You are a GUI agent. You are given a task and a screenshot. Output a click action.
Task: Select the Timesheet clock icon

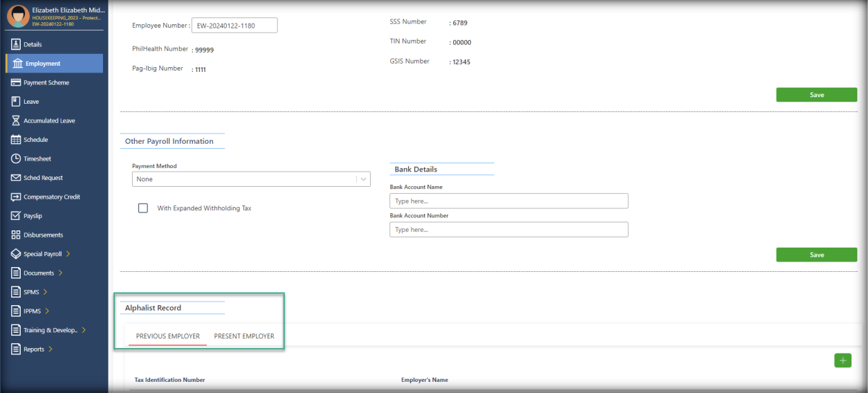pyautogui.click(x=16, y=158)
